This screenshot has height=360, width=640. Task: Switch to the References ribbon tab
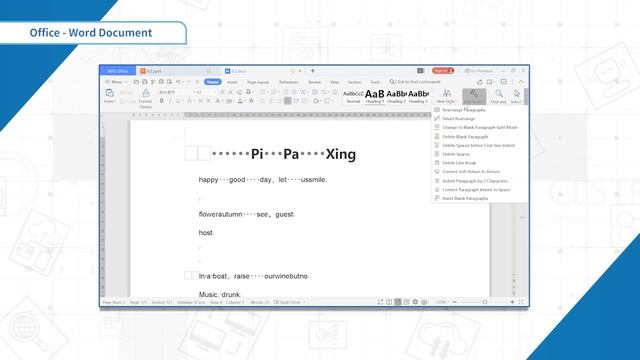[x=289, y=82]
